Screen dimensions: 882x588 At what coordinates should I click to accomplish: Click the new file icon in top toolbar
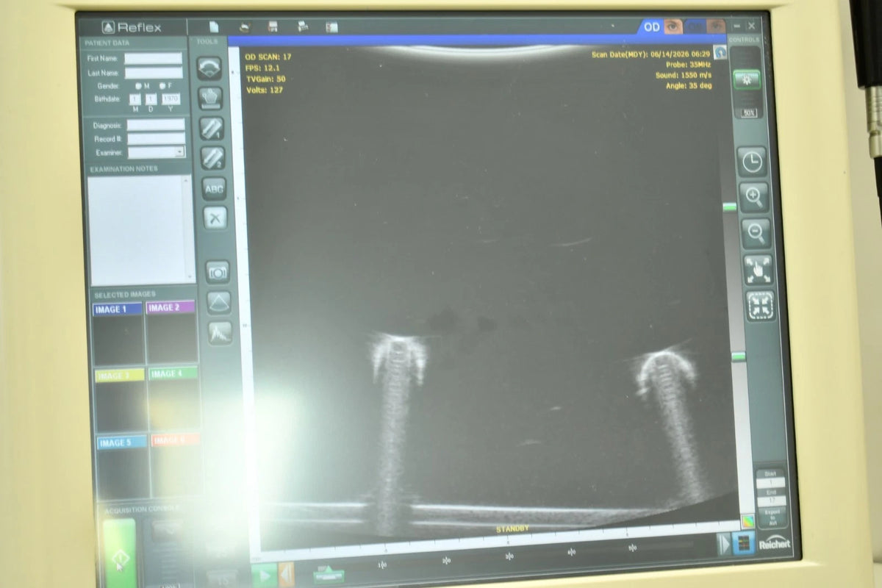pos(214,27)
